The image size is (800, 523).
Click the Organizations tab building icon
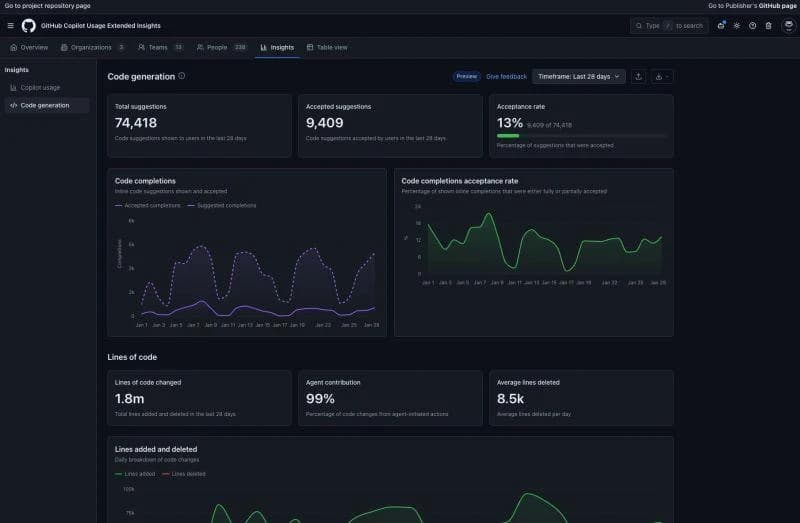[64, 47]
